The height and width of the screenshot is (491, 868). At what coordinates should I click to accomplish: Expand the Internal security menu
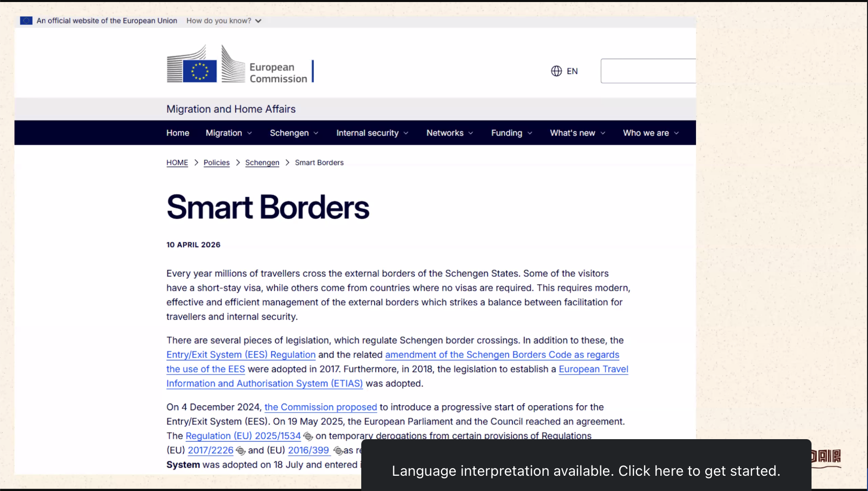click(372, 133)
